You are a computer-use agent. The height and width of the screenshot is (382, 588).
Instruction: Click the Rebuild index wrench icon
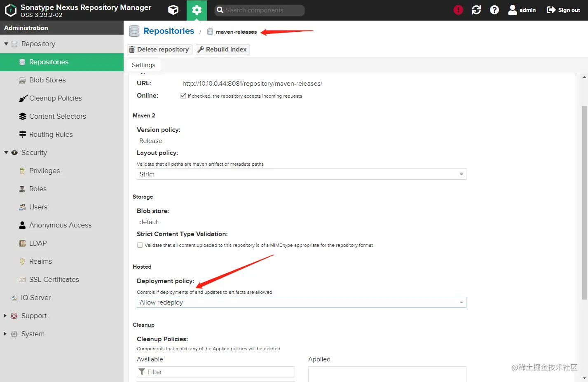[201, 49]
